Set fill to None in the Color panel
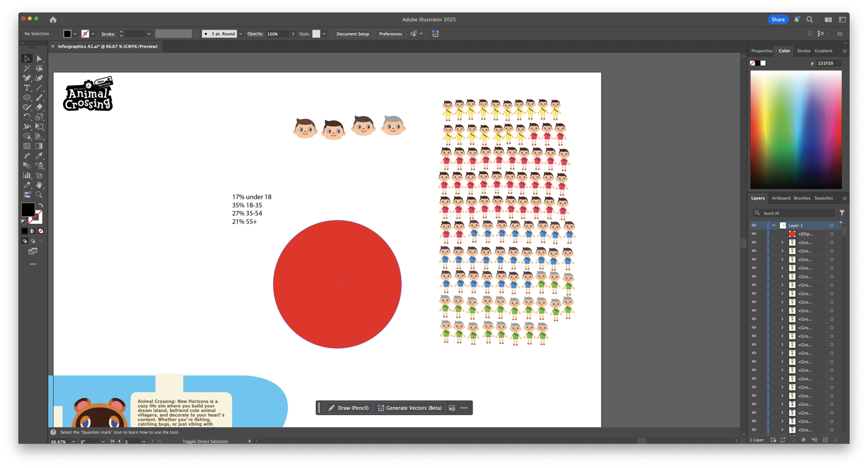 752,63
